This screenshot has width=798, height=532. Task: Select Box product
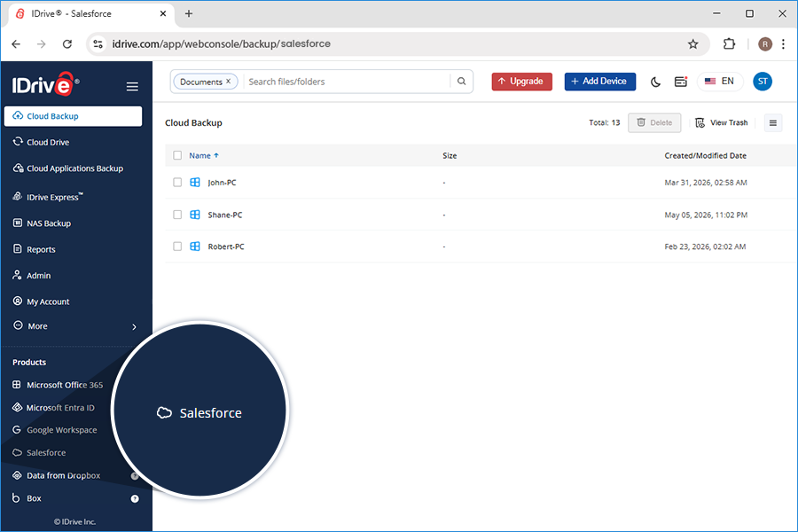[x=27, y=498]
